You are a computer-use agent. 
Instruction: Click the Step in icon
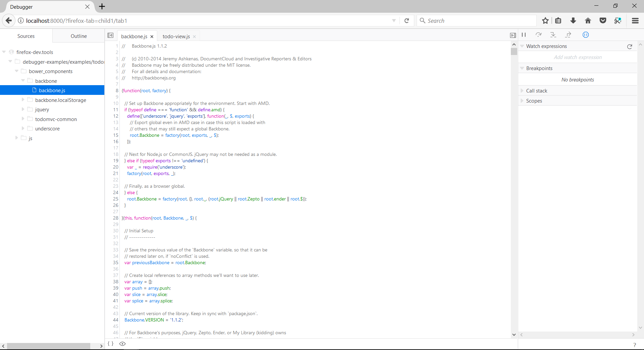coord(553,35)
